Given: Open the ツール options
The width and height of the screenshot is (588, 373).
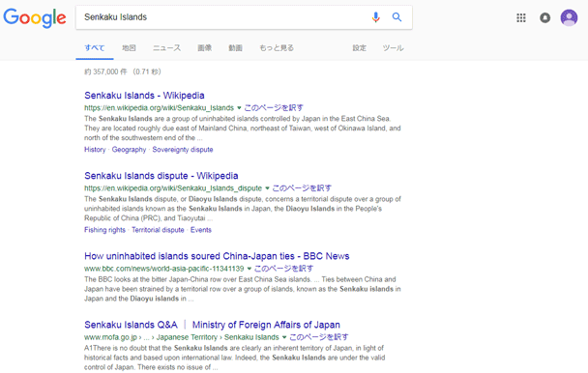Looking at the screenshot, I should (393, 48).
